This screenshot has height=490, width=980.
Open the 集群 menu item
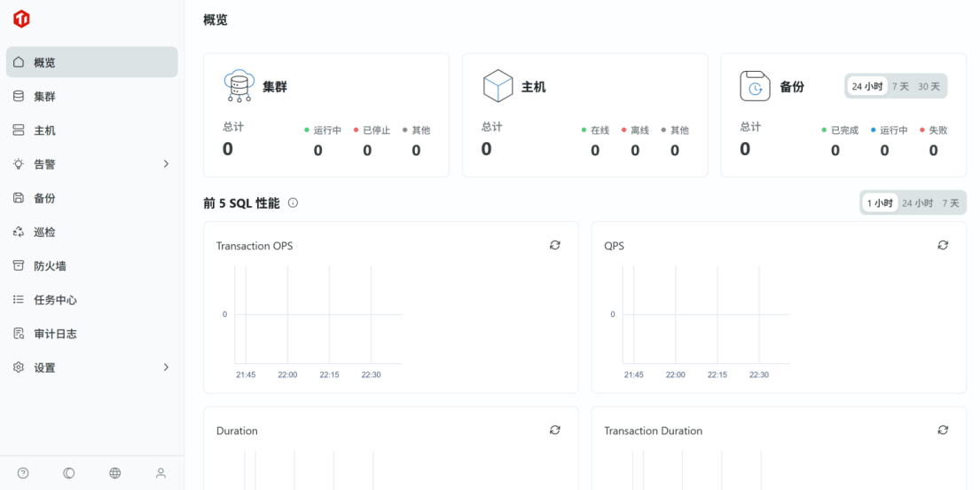[44, 97]
